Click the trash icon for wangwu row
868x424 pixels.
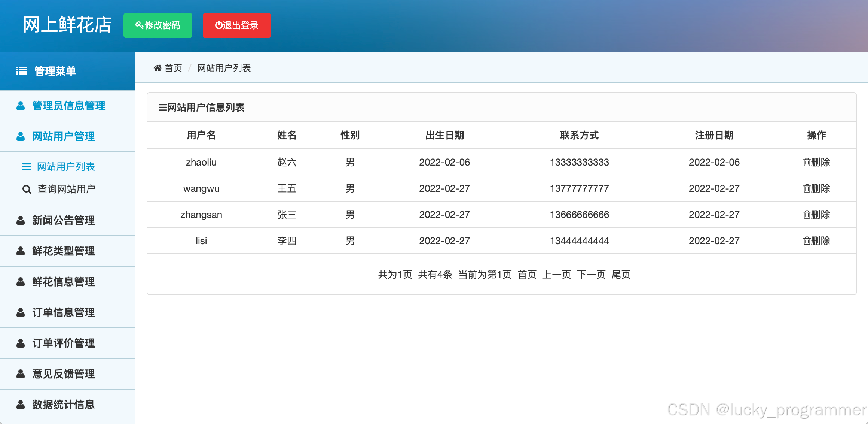tap(807, 188)
